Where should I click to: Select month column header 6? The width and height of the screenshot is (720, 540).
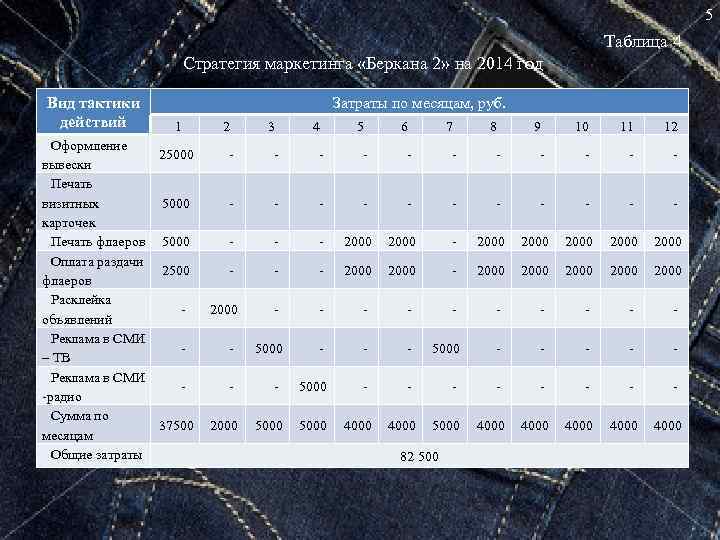(404, 126)
